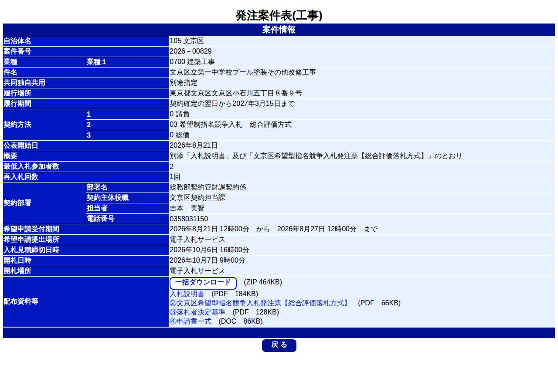Click the 最低入札参加者数 row label
The height and width of the screenshot is (392, 558).
pos(86,166)
